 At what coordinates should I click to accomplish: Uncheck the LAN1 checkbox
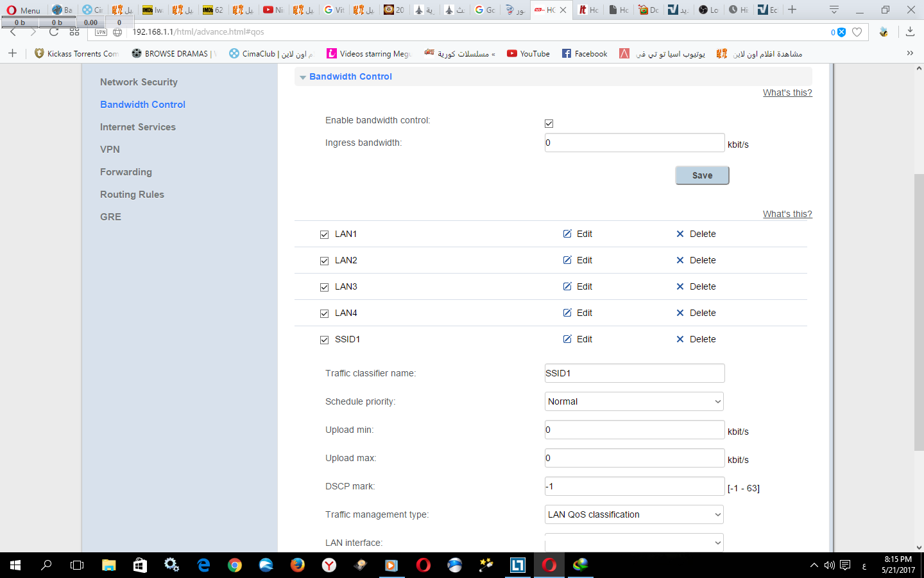(x=324, y=234)
